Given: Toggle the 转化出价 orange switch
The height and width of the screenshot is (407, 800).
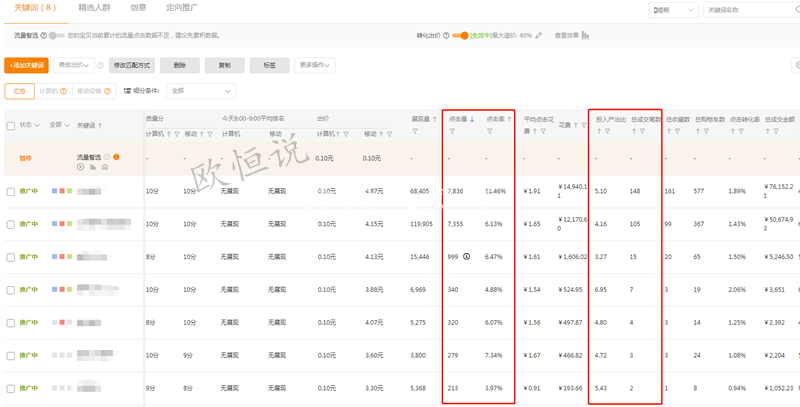Looking at the screenshot, I should pos(461,35).
